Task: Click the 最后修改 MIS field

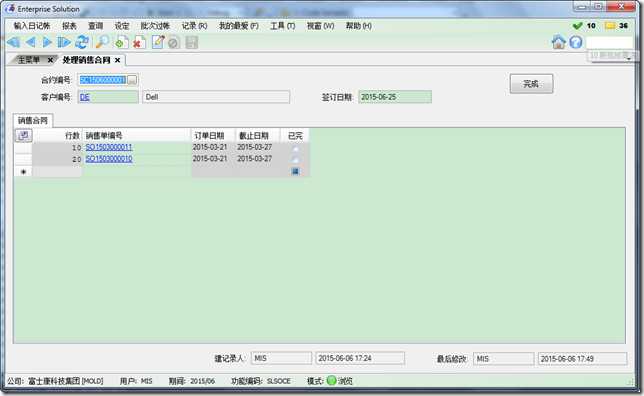Action: 504,359
